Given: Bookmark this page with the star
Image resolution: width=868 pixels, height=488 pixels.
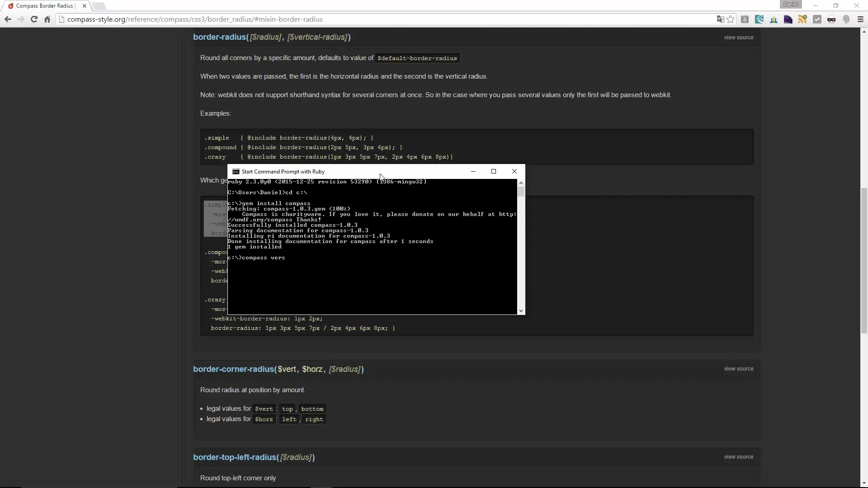Looking at the screenshot, I should [x=731, y=19].
